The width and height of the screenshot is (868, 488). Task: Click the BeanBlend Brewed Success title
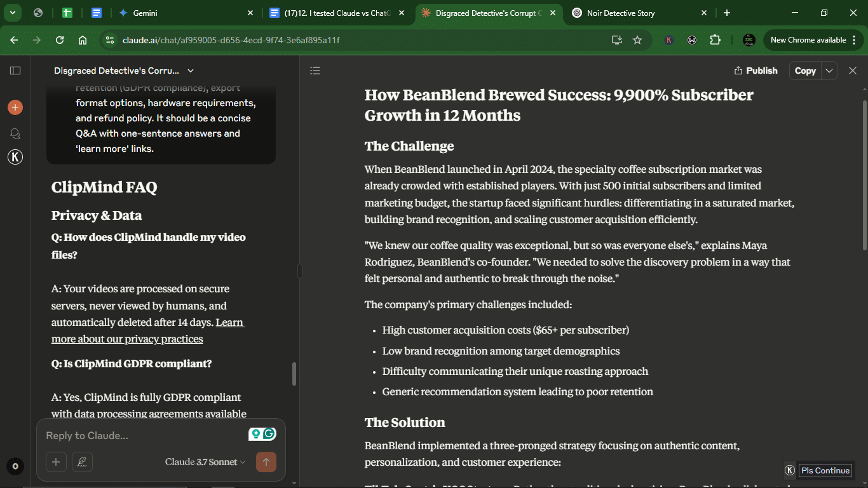tap(559, 105)
